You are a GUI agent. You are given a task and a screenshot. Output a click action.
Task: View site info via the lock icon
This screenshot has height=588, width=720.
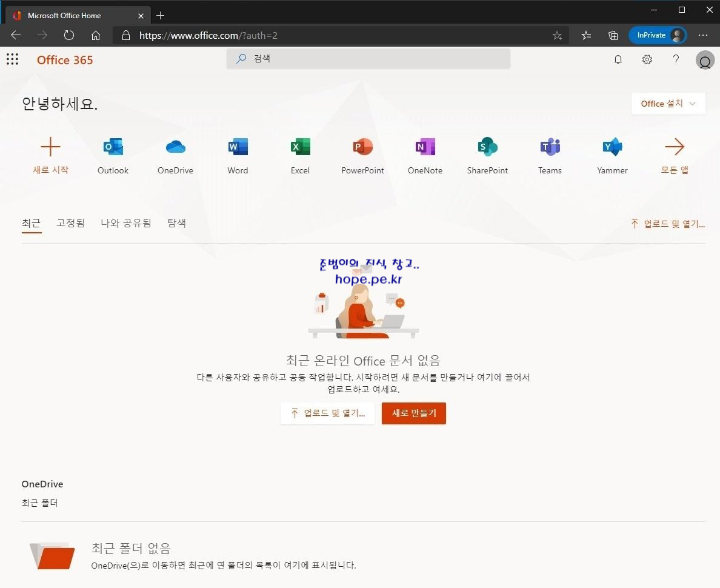click(126, 35)
